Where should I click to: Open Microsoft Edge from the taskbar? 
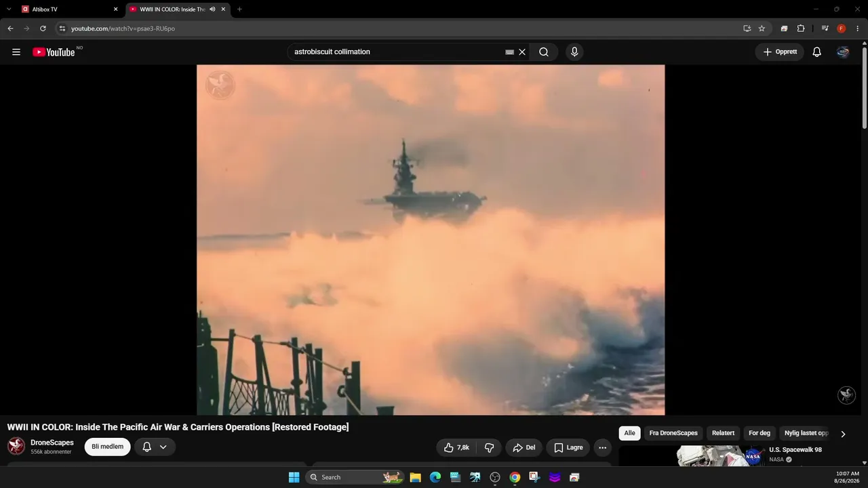coord(435,477)
